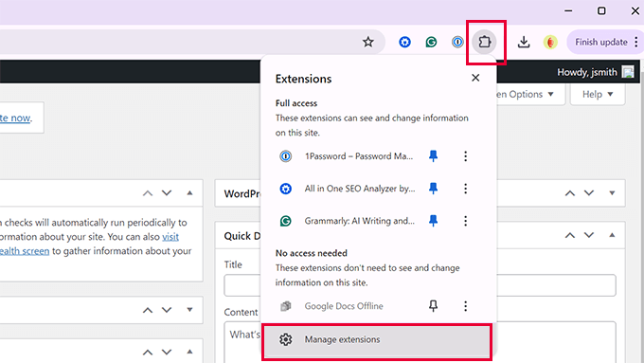644x363 pixels.
Task: Follow the 'visit' link in site health text
Action: point(170,237)
